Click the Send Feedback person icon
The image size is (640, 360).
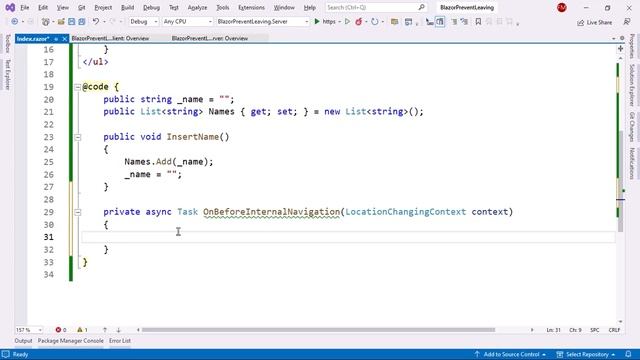[x=627, y=22]
